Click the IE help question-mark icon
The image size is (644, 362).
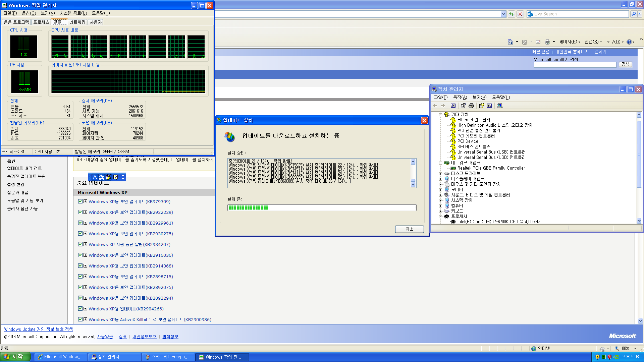point(629,42)
